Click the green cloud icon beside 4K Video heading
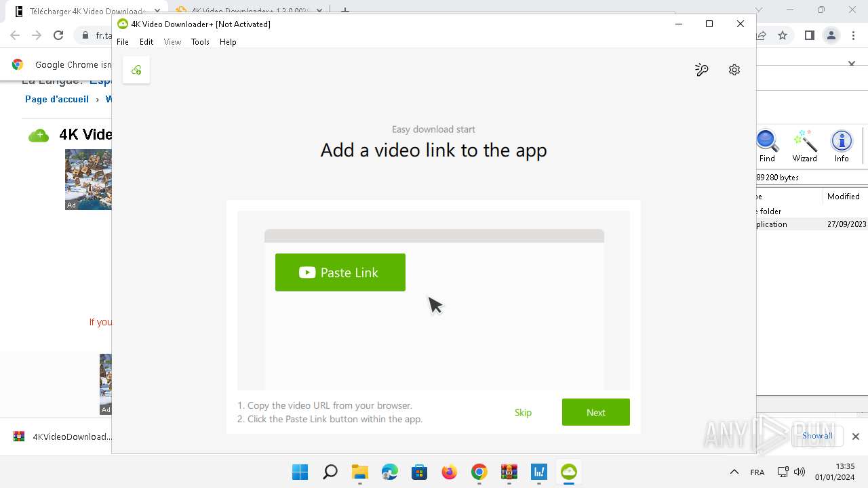The image size is (868, 488). pos(39,136)
